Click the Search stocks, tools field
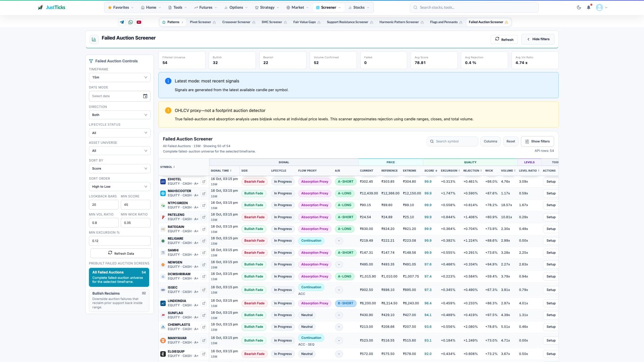The image size is (644, 362). point(474,7)
